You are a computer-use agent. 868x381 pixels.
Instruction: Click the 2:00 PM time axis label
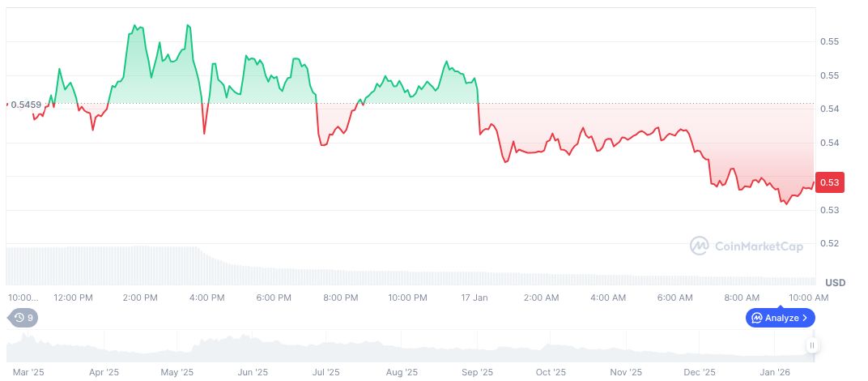pyautogui.click(x=140, y=298)
